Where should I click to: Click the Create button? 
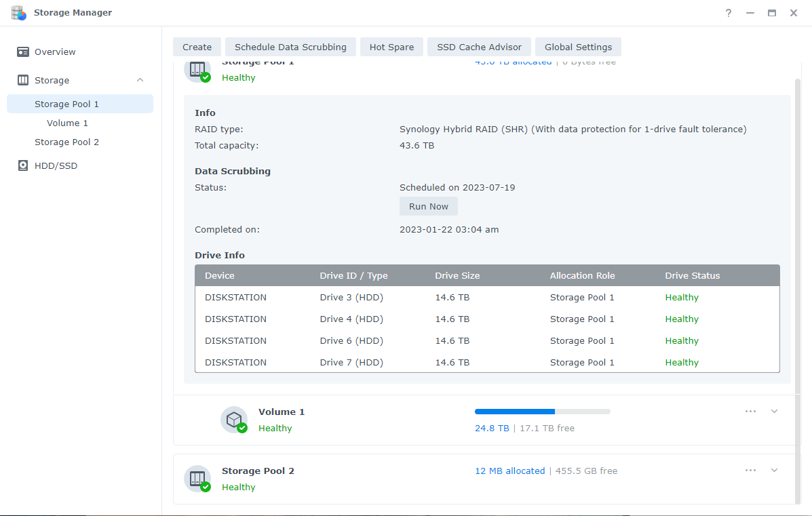(x=197, y=47)
